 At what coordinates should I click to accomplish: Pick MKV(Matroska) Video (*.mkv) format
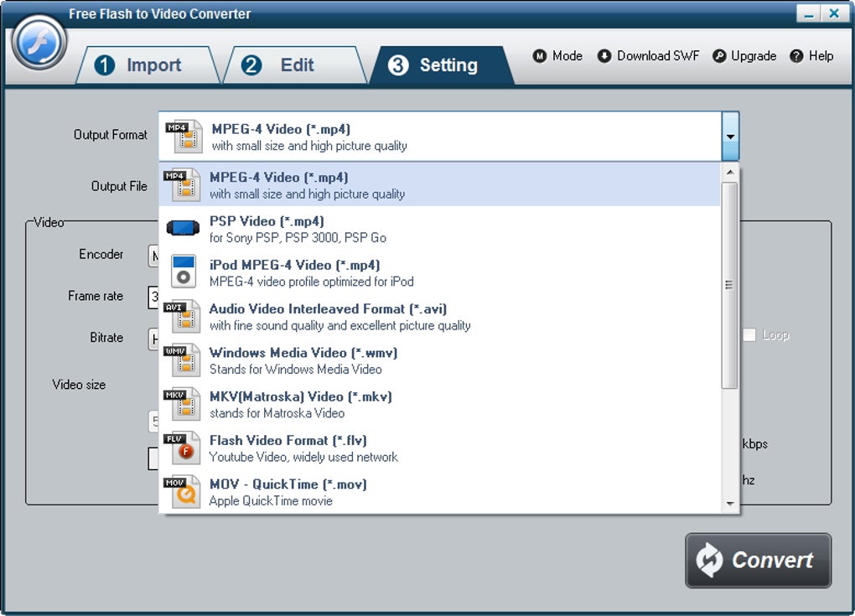pyautogui.click(x=439, y=404)
